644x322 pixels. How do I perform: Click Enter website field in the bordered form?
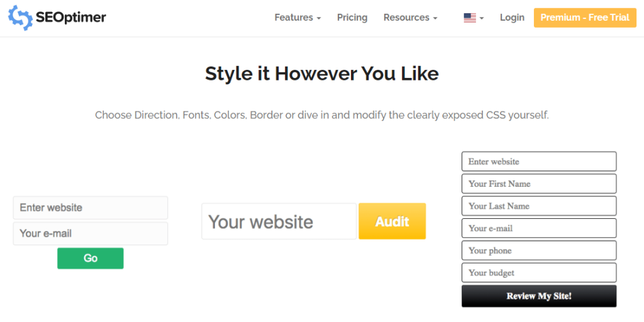(x=539, y=162)
